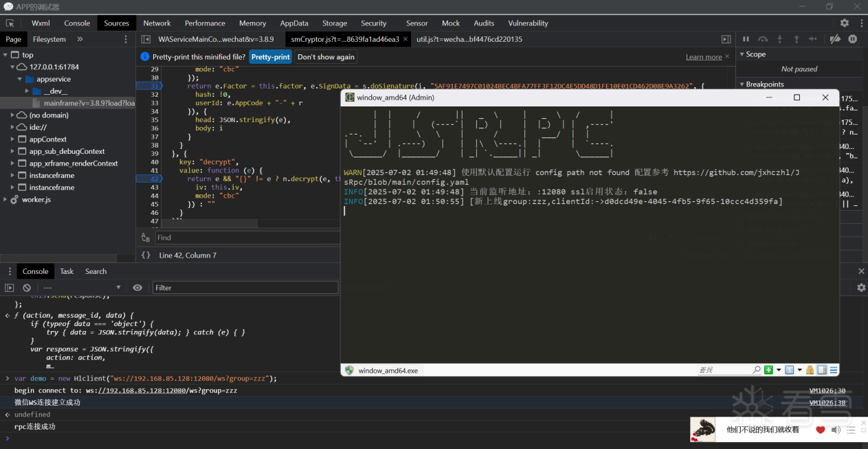Image resolution: width=868 pixels, height=449 pixels.
Task: Toggle deactivate breakpoints
Action: point(835,40)
